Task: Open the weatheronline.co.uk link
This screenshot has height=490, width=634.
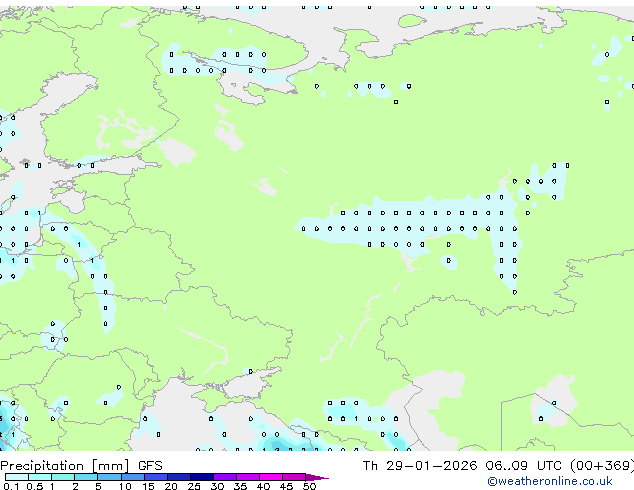Action: click(550, 481)
